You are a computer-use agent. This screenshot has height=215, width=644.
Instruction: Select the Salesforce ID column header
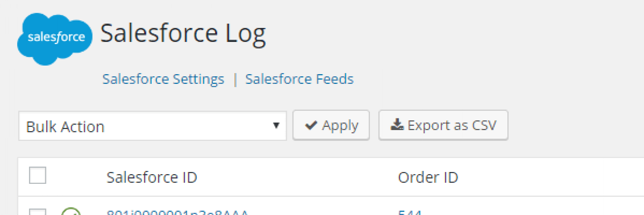click(153, 177)
